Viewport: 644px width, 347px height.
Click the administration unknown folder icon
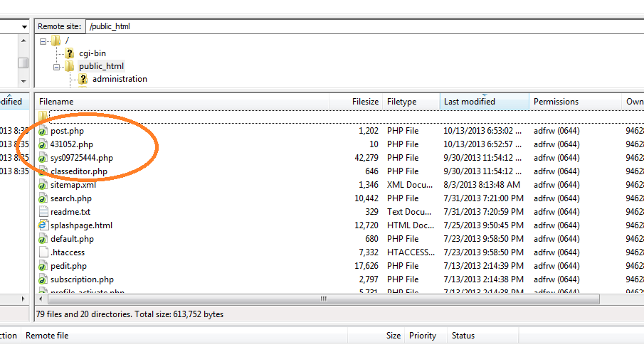83,79
